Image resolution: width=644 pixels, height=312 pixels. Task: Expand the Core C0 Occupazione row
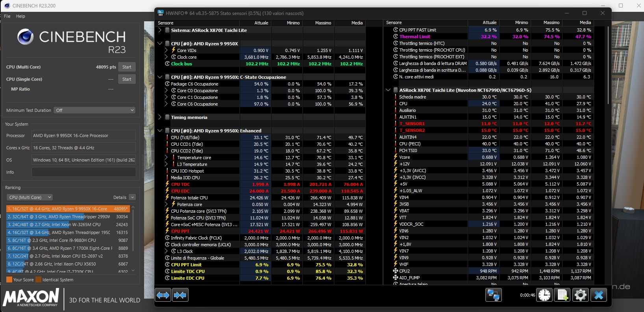point(166,90)
